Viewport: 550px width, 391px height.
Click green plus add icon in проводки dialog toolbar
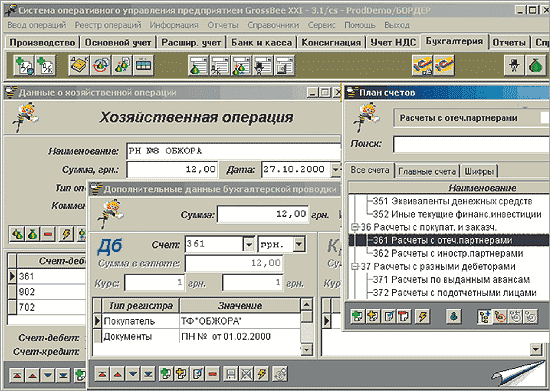(x=166, y=374)
